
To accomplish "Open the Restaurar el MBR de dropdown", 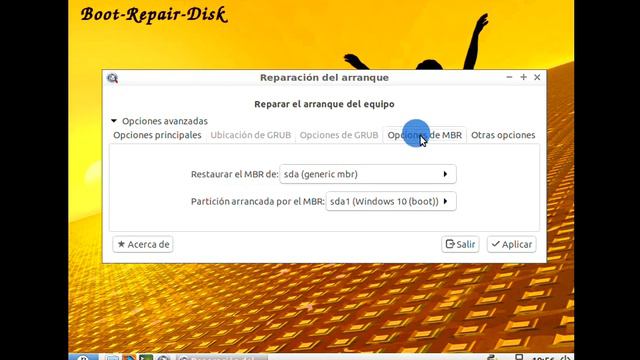I will coord(368,174).
